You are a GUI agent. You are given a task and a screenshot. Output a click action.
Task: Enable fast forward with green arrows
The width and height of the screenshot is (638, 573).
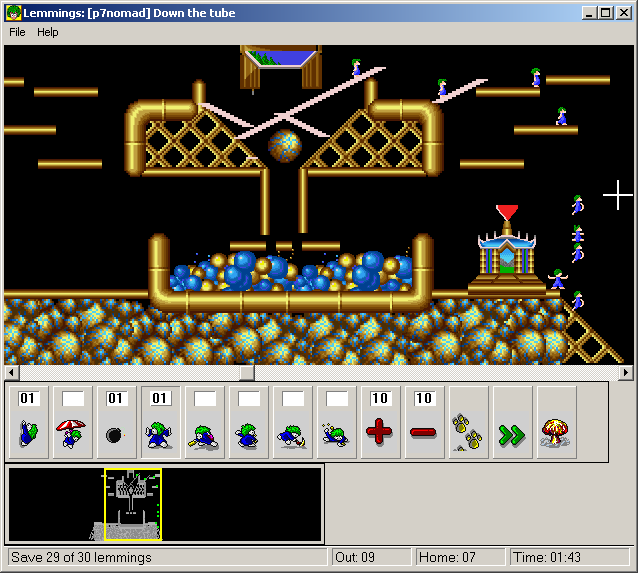(x=512, y=422)
